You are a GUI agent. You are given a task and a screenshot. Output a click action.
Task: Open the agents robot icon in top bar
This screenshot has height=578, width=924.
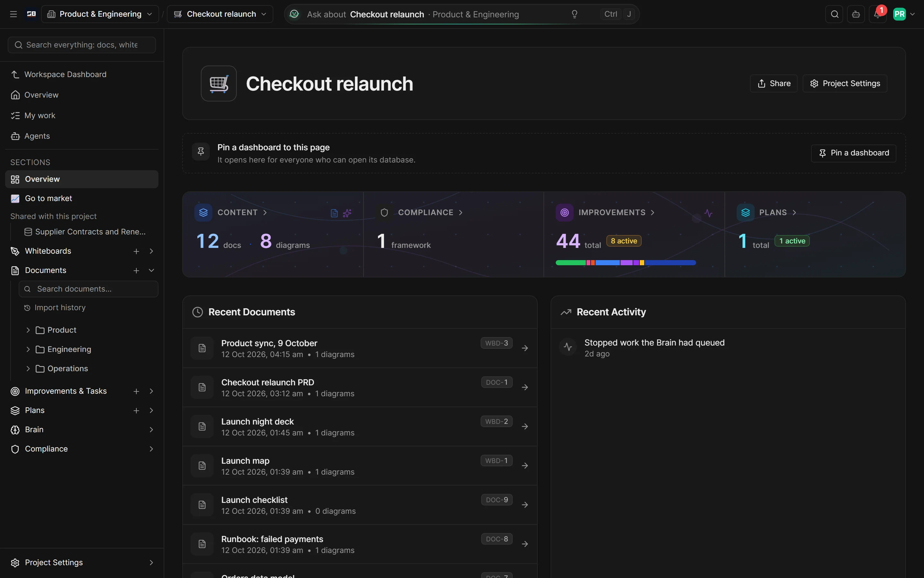(856, 14)
